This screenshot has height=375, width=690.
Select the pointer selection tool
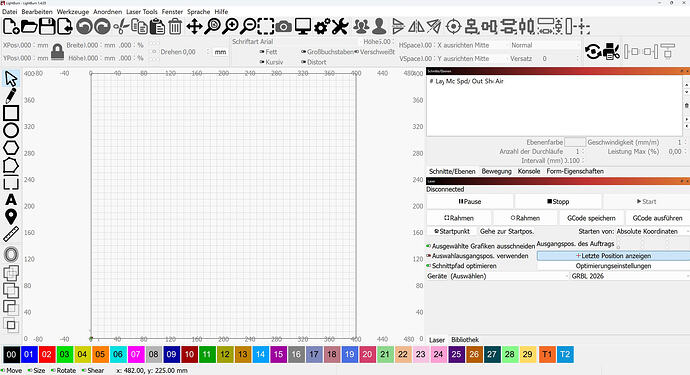(x=11, y=79)
